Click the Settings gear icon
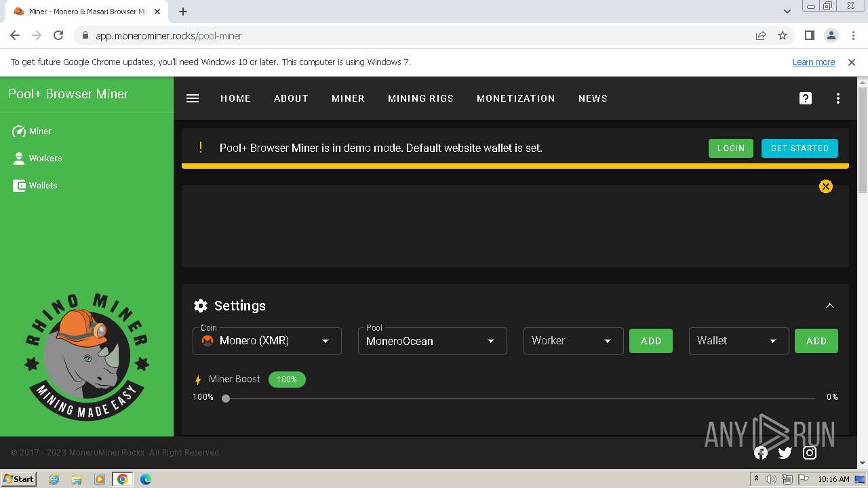The height and width of the screenshot is (488, 868). tap(201, 306)
